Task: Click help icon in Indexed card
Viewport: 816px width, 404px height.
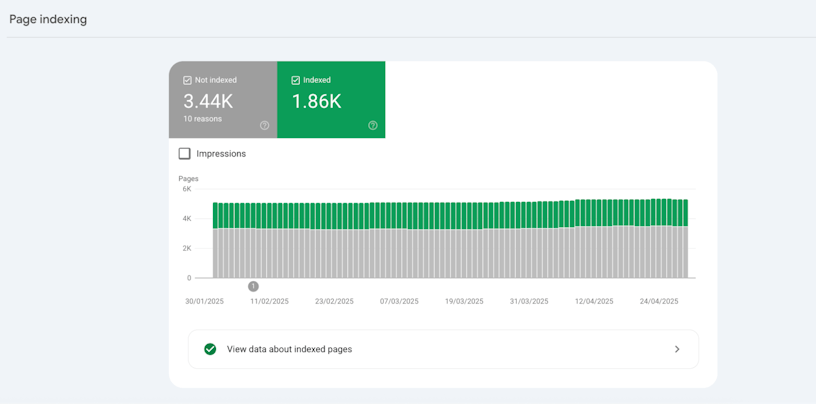Action: point(372,126)
